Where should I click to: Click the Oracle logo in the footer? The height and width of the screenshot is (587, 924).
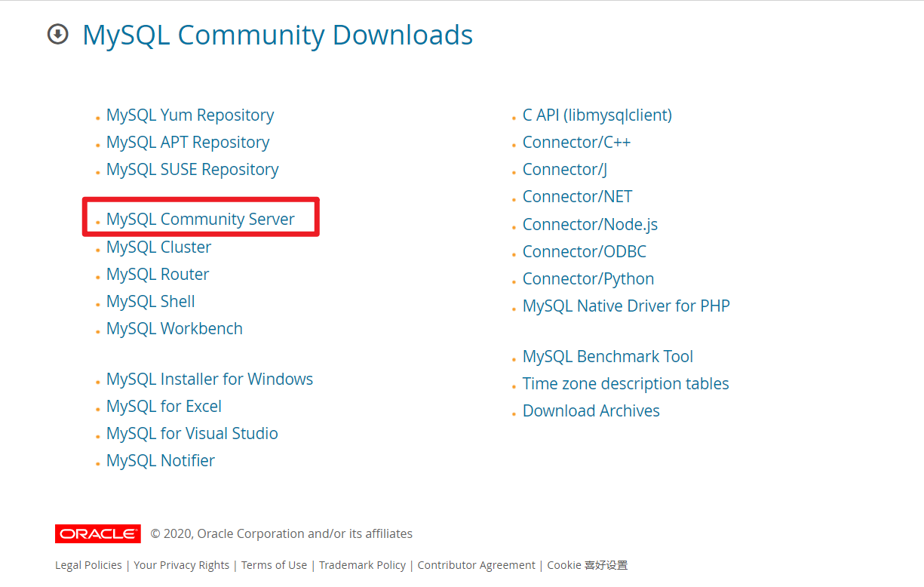(x=98, y=533)
